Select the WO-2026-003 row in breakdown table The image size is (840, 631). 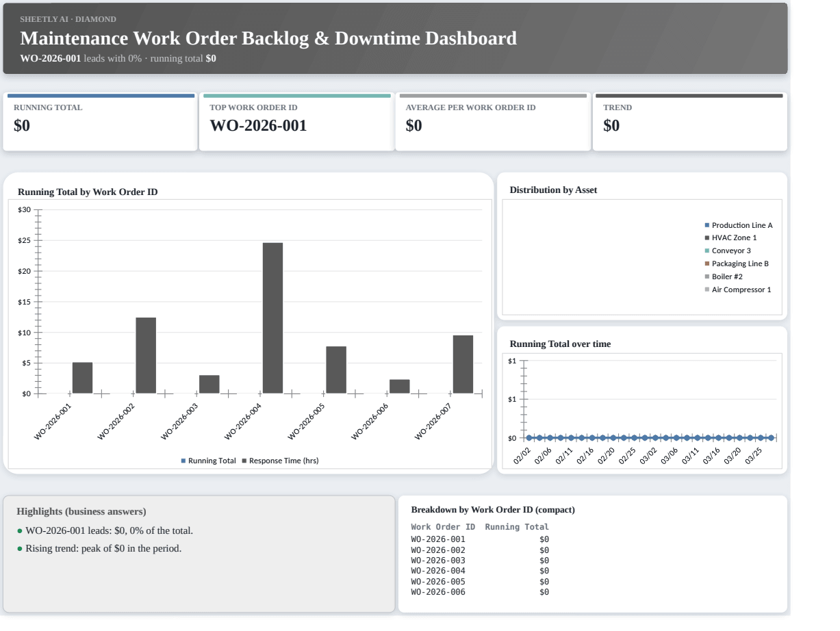[480, 560]
